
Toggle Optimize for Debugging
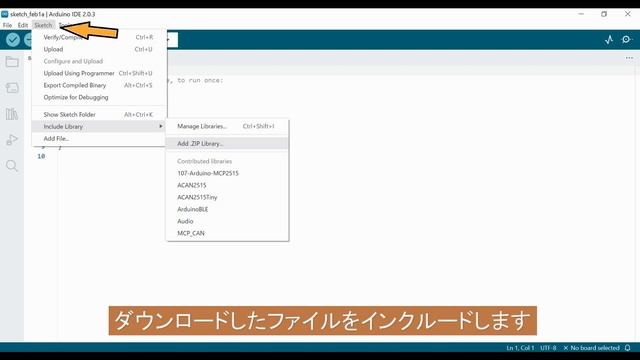click(98, 97)
